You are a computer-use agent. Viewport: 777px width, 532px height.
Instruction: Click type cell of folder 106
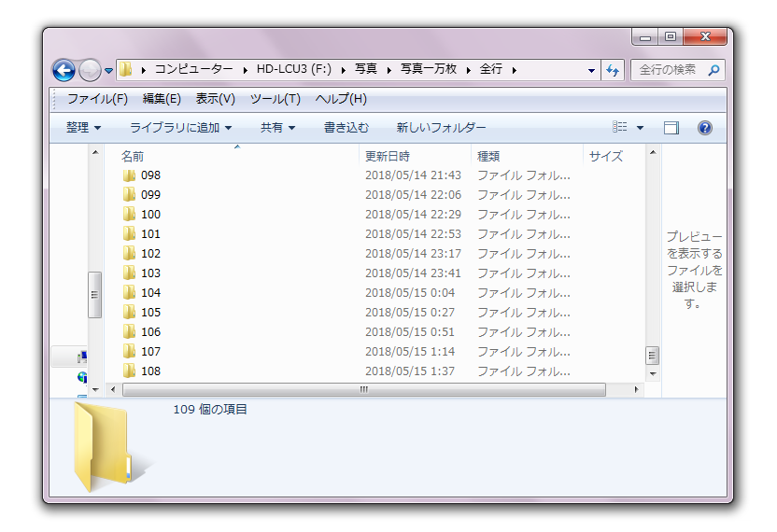click(524, 332)
